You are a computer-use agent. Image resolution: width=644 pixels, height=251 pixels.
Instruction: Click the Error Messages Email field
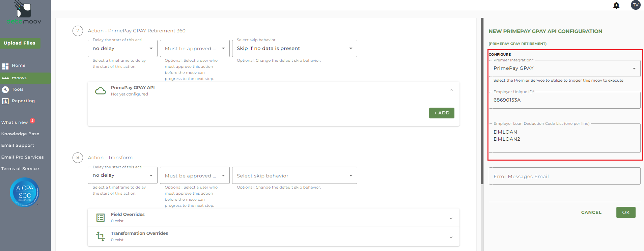[564, 176]
